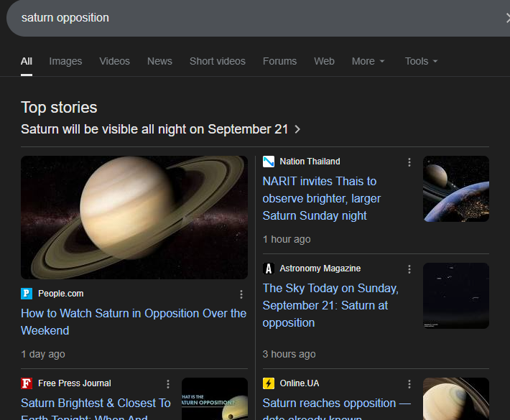Open options menu for Astronomy Magazine story
The height and width of the screenshot is (420, 510).
(x=409, y=269)
